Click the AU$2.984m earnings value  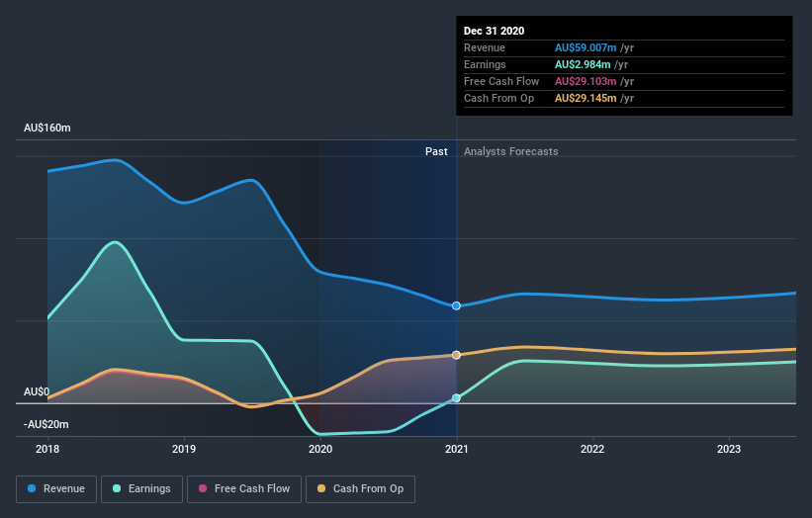pos(583,64)
